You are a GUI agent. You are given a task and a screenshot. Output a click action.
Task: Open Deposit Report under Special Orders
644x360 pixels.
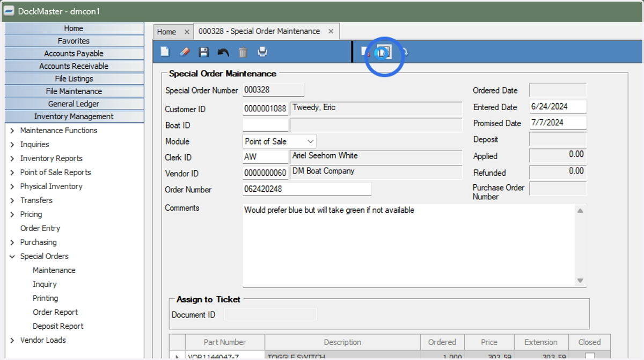58,326
